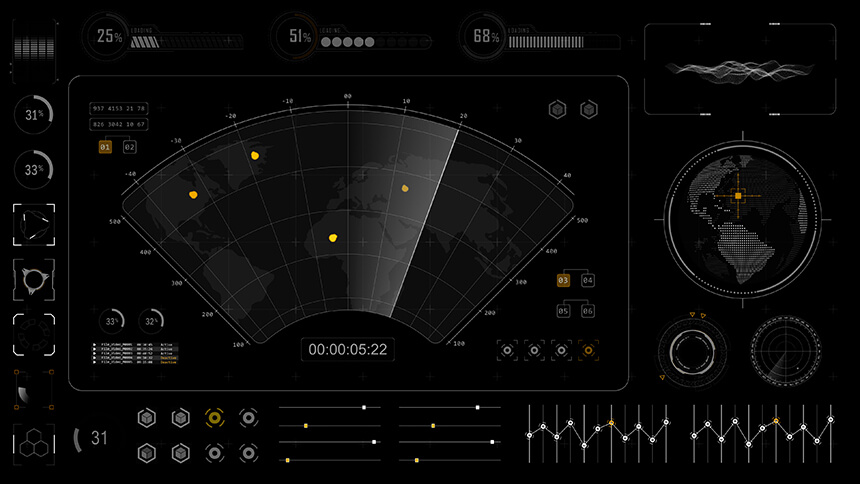Click the topmost slider's white handle
860x484 pixels.
pos(364,408)
